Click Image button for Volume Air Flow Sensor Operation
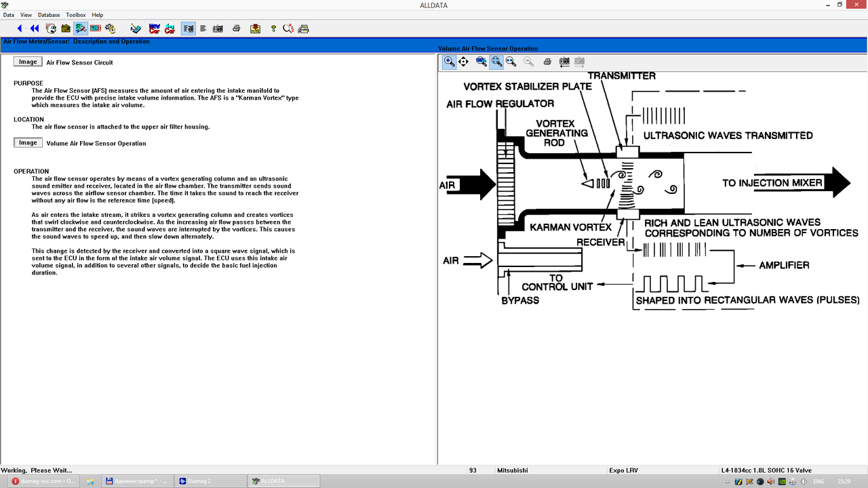The image size is (868, 488). click(x=28, y=142)
